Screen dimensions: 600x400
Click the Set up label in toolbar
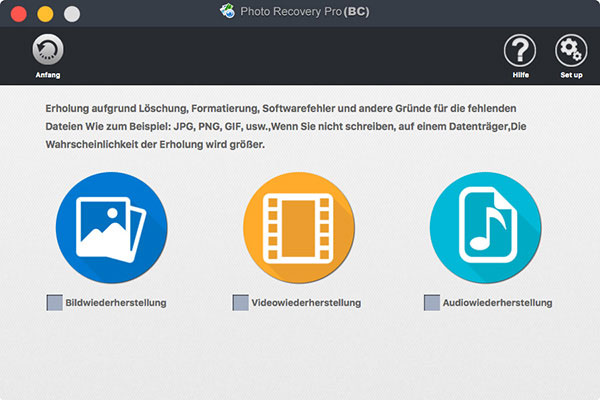click(571, 75)
